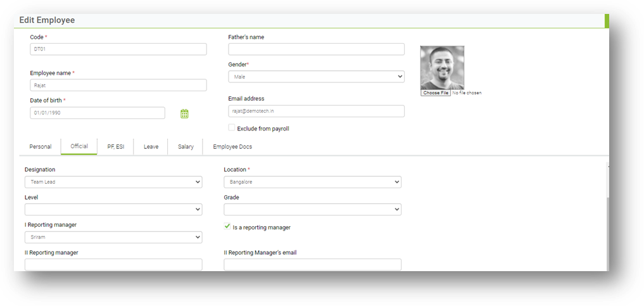Open the PF, ESI tab
This screenshot has width=644, height=306.
tap(116, 146)
